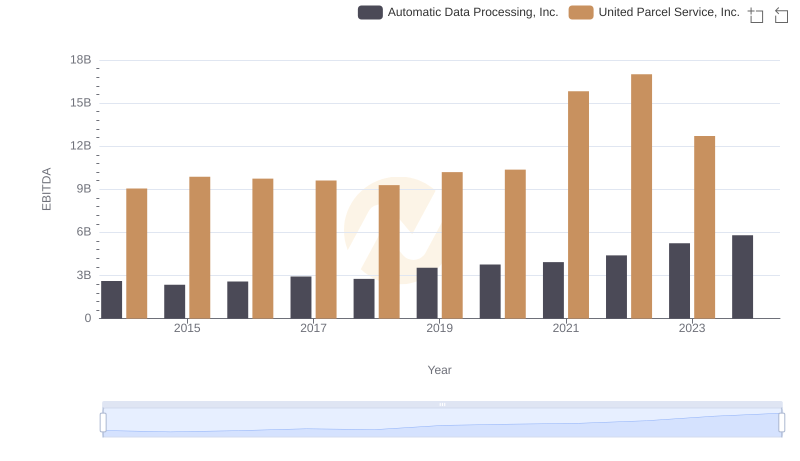The image size is (800, 461).
Task: Click the 2015 x-axis label
Action: [x=187, y=328]
